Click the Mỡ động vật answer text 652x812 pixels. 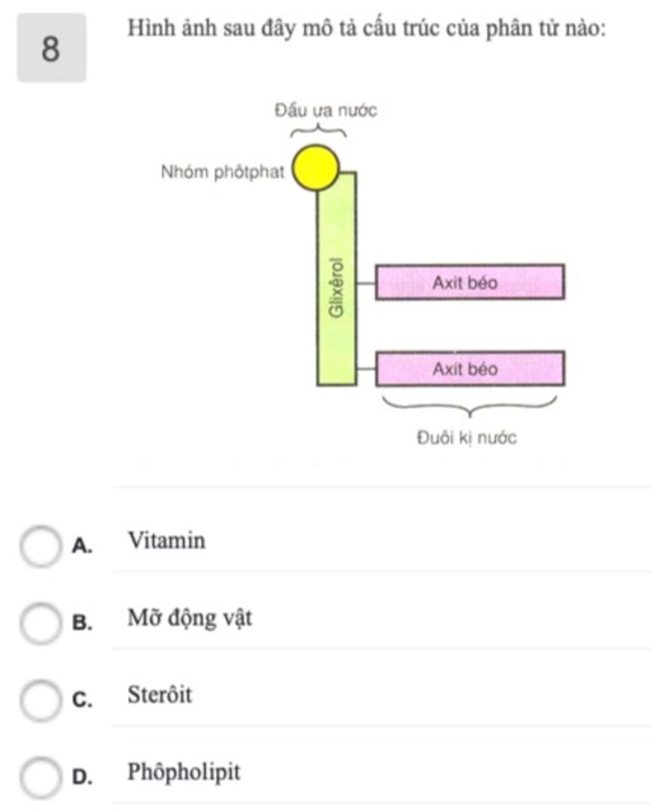coord(190,618)
